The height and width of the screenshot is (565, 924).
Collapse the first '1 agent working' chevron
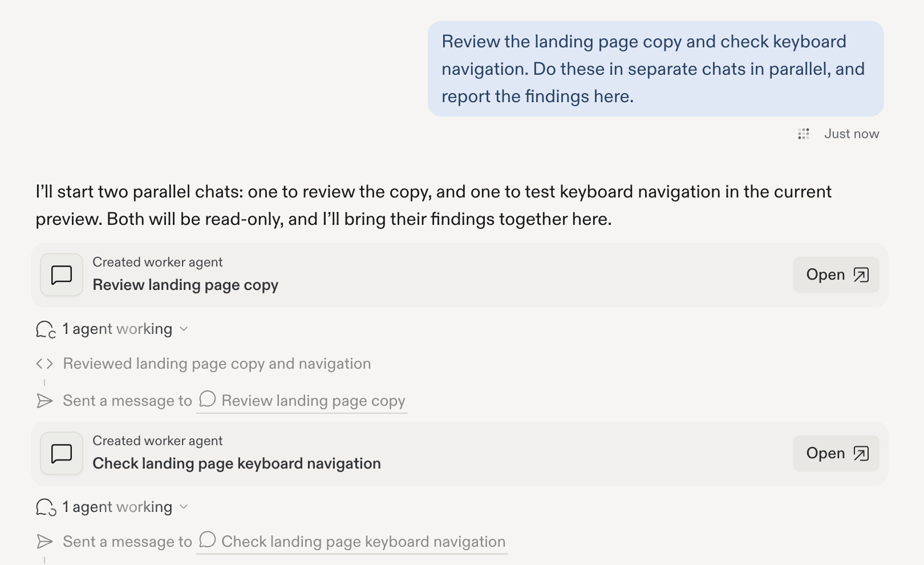[x=184, y=329]
